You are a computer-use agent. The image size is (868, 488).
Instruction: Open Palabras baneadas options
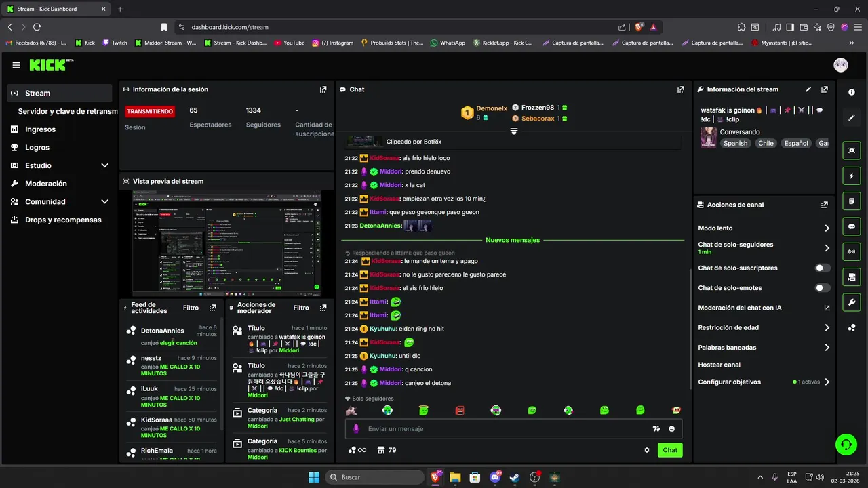[x=764, y=348]
